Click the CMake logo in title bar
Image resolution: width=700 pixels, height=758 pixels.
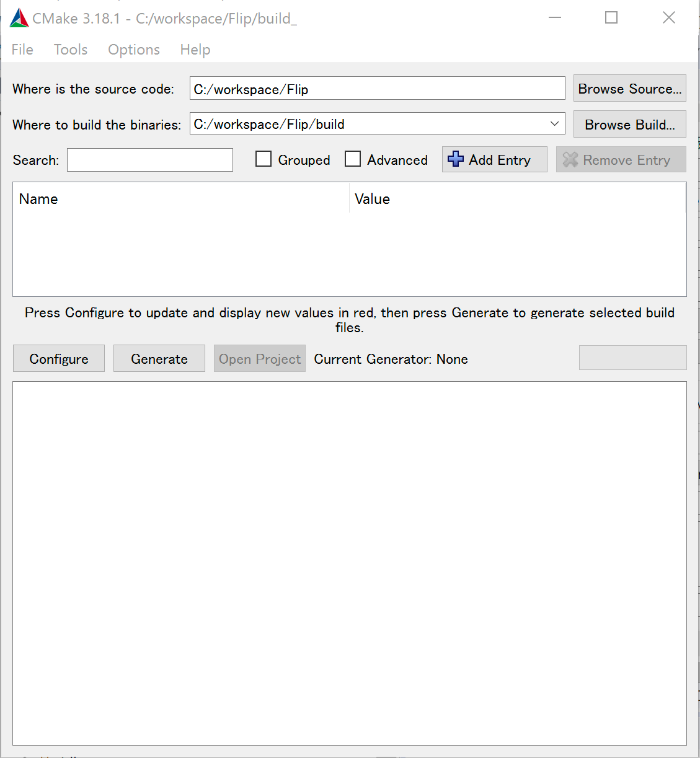tap(19, 18)
